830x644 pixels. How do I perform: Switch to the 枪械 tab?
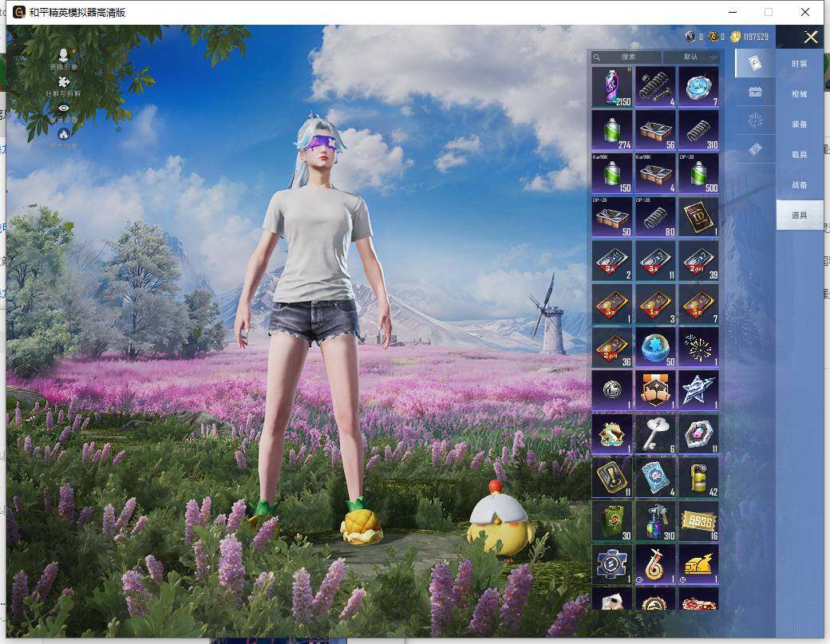coord(800,93)
